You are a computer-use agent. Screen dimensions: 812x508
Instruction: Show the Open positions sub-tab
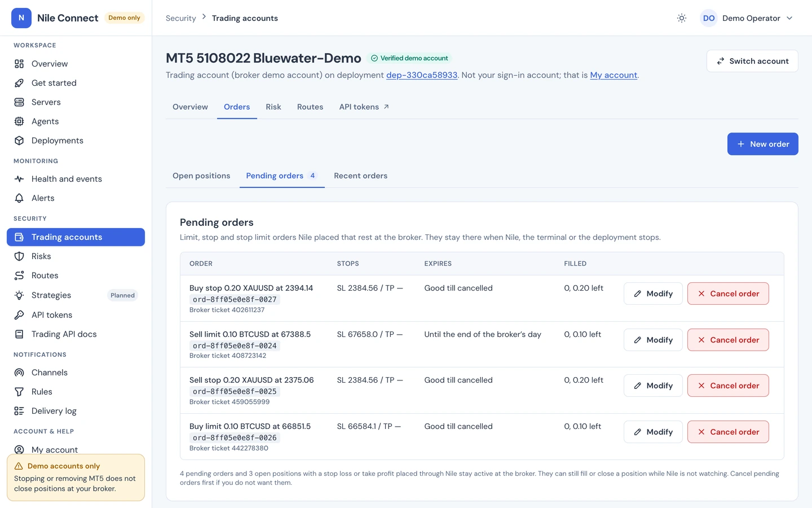(201, 176)
